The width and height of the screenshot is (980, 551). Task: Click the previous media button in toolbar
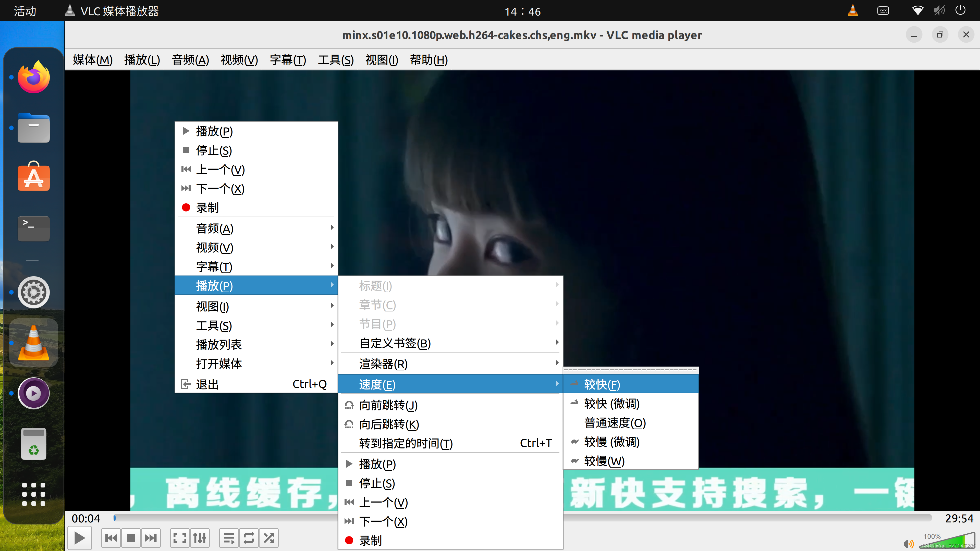click(x=111, y=538)
